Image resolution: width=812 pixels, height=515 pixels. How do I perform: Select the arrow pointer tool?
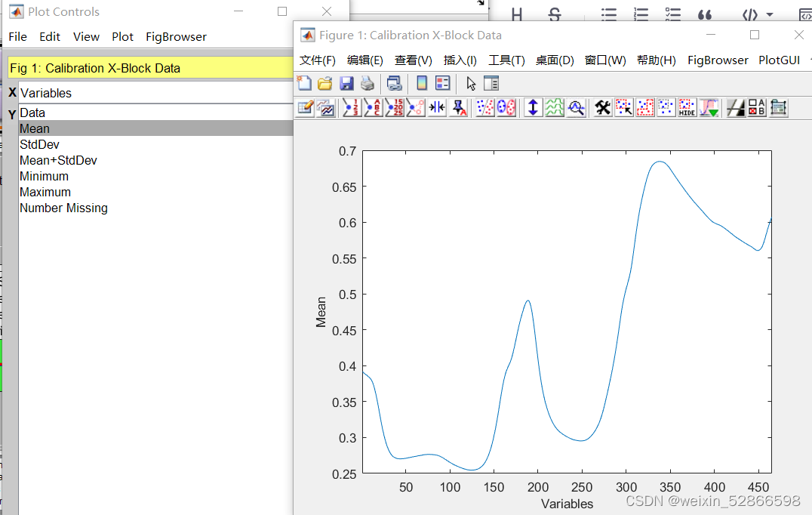pos(469,84)
